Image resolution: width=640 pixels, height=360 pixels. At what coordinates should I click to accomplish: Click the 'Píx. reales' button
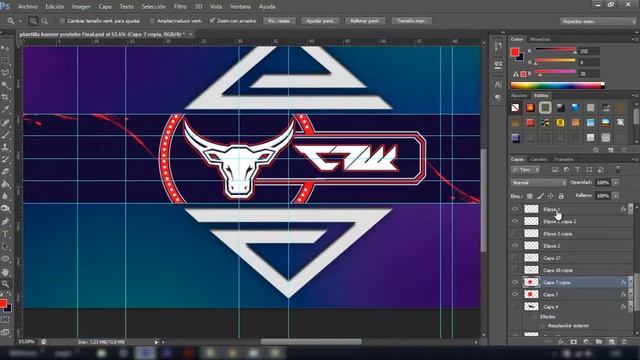click(279, 21)
